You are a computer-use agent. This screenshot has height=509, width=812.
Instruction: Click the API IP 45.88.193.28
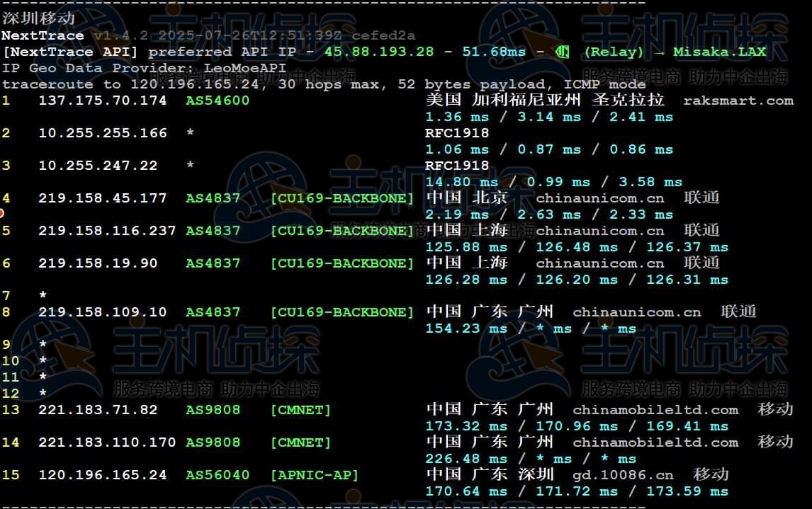(x=379, y=52)
